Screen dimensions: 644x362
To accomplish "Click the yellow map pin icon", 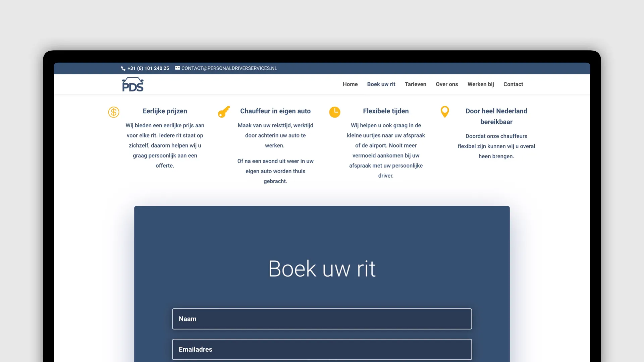I will click(x=445, y=112).
